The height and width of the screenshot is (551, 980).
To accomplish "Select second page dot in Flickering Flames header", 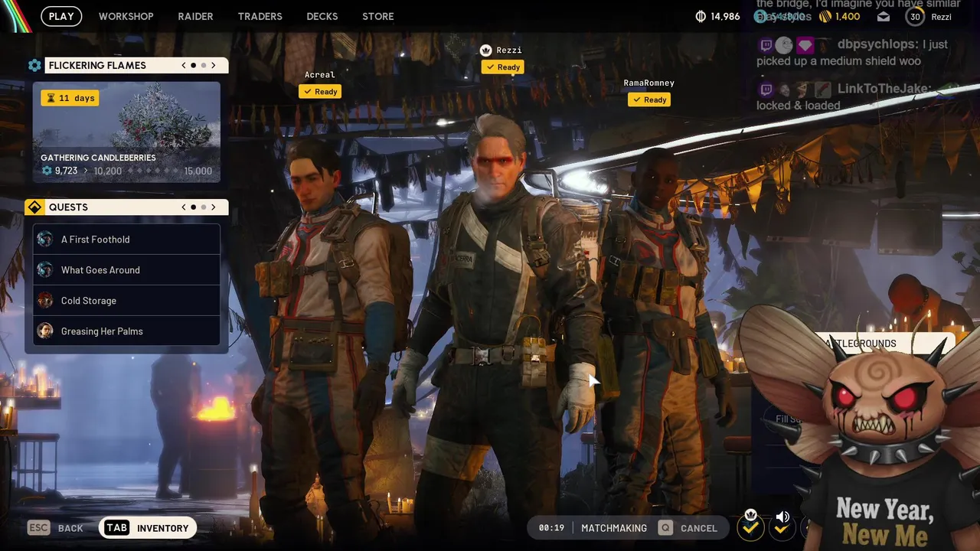I will (203, 65).
